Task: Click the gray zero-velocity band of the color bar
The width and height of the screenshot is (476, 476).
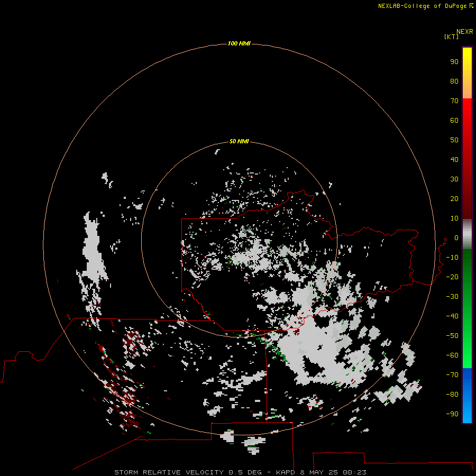Action: point(467,234)
